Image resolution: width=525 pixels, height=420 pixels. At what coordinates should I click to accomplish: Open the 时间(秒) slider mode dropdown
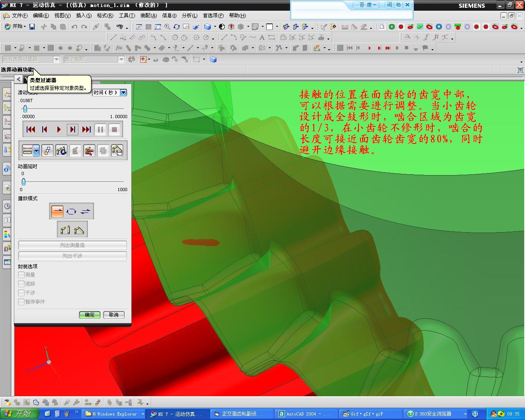point(123,93)
